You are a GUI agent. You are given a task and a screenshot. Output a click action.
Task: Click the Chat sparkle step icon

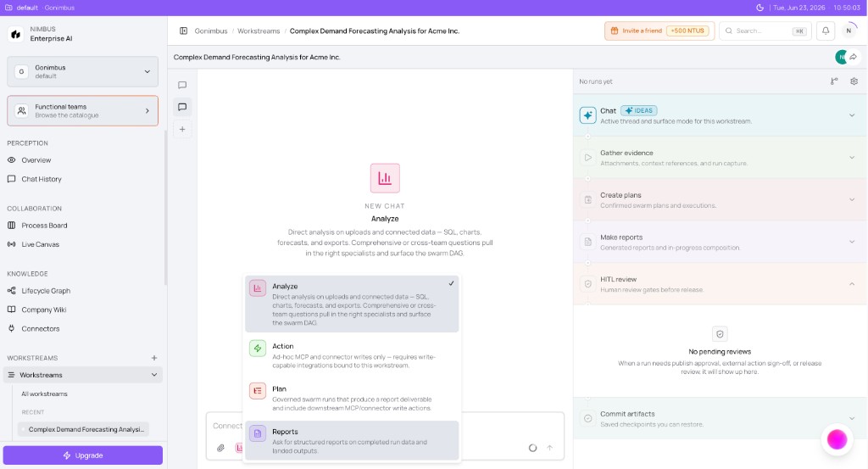click(588, 115)
